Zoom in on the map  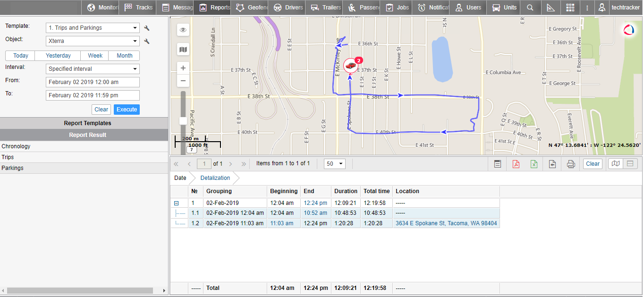183,68
